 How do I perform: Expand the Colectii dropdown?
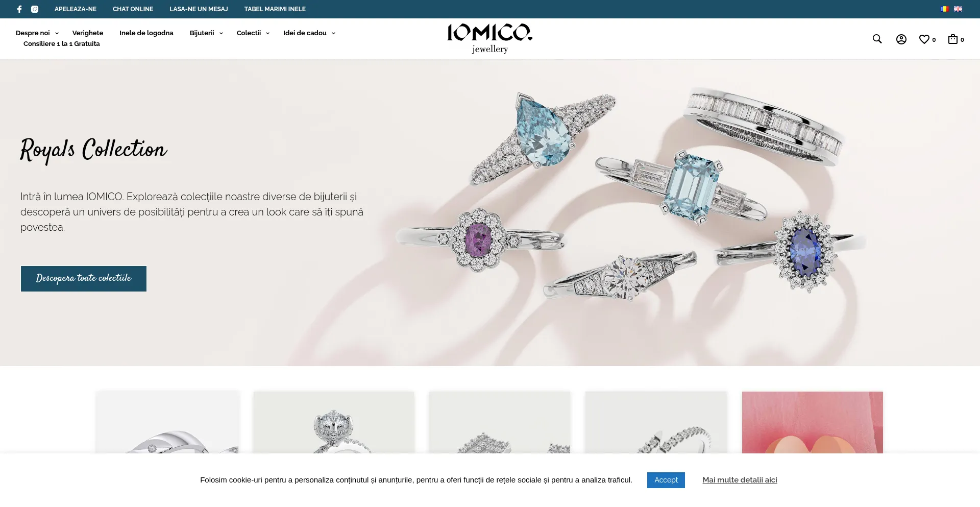253,33
